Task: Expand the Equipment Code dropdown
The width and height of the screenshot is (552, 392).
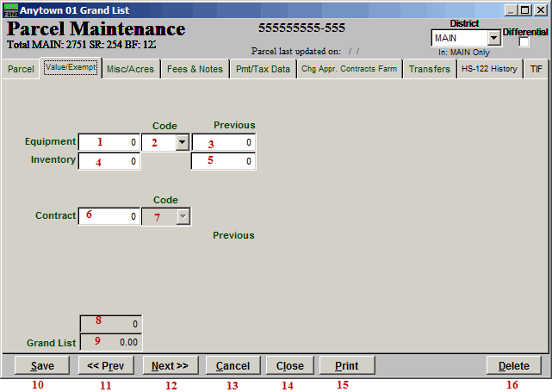Action: (182, 142)
